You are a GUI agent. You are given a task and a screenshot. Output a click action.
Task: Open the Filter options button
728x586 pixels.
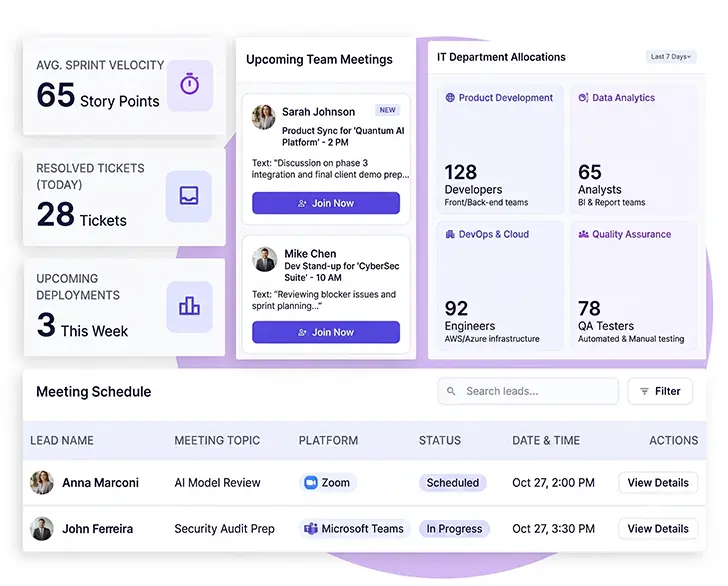tap(660, 391)
